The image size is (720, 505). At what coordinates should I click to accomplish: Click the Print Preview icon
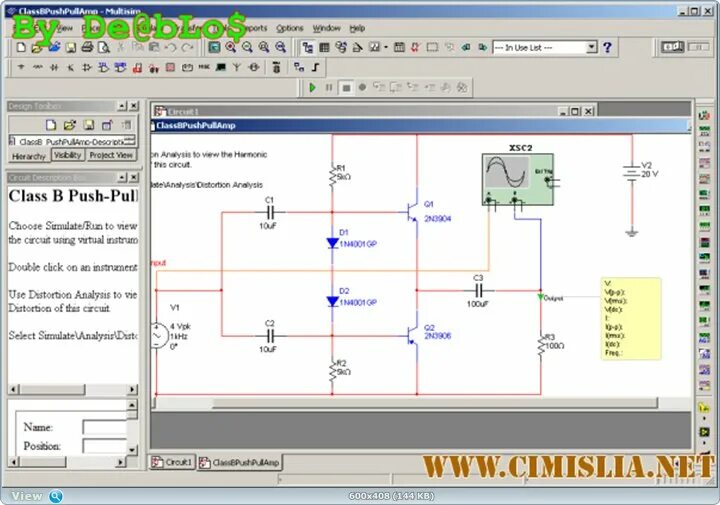click(104, 47)
